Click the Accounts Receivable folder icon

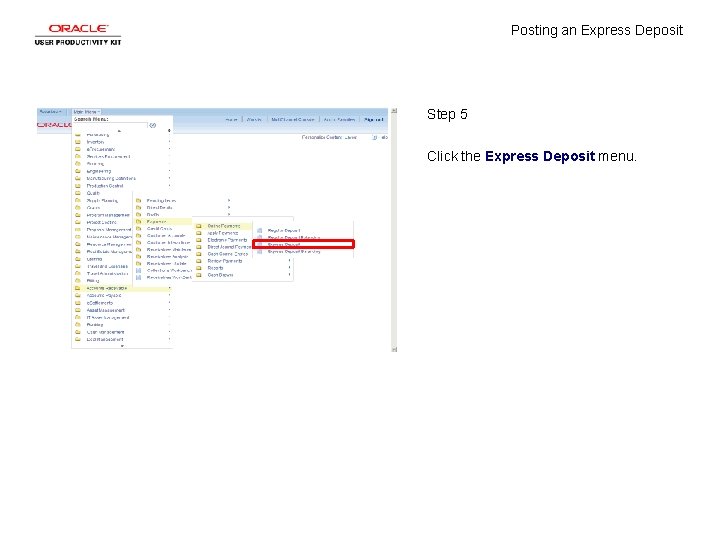click(78, 288)
